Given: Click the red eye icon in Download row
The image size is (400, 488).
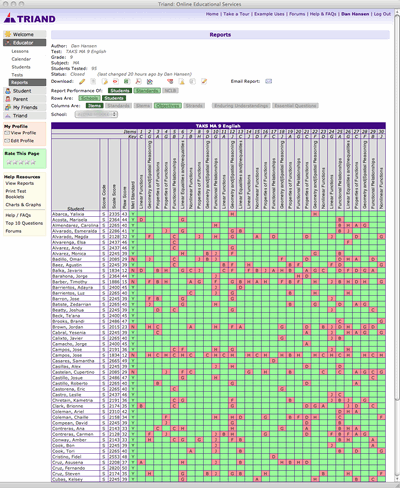Looking at the screenshot, I should [115, 81].
